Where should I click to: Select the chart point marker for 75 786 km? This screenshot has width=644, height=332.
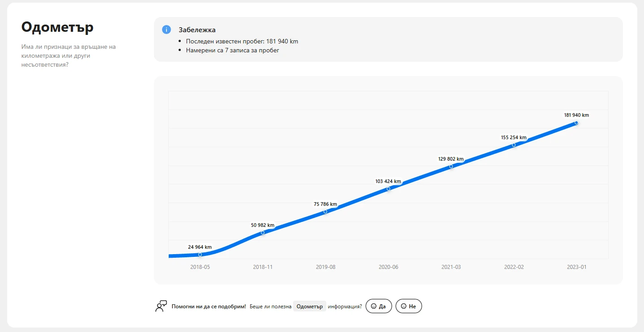pos(325,212)
